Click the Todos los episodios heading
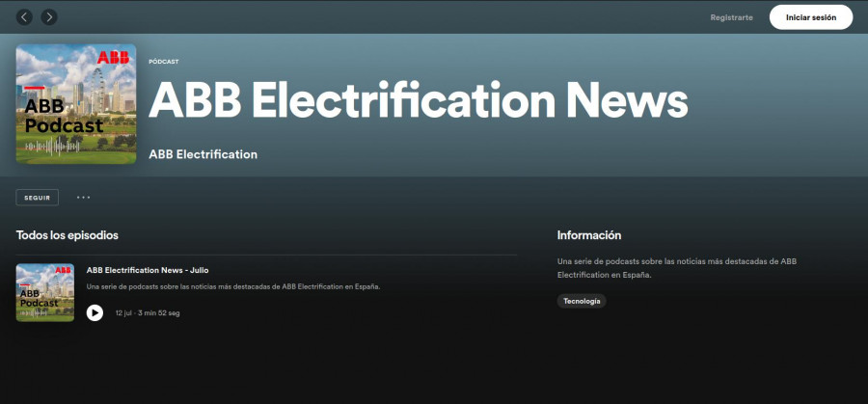 coord(67,235)
